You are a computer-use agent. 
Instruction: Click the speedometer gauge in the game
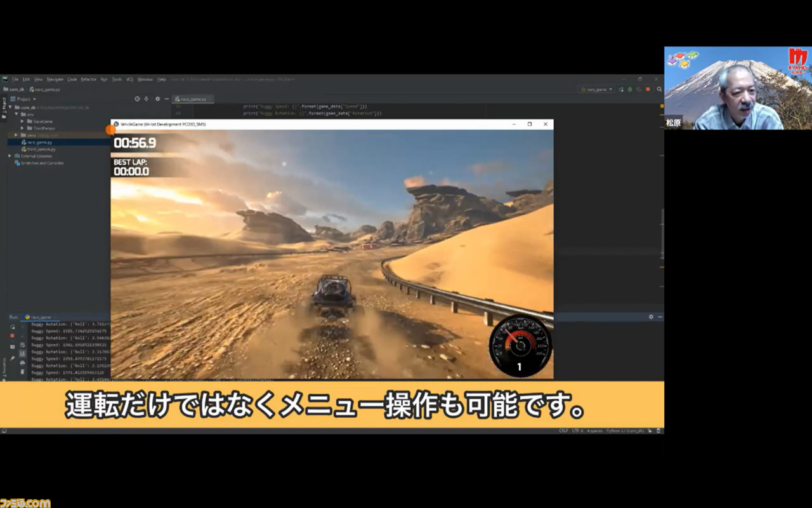tap(520, 346)
